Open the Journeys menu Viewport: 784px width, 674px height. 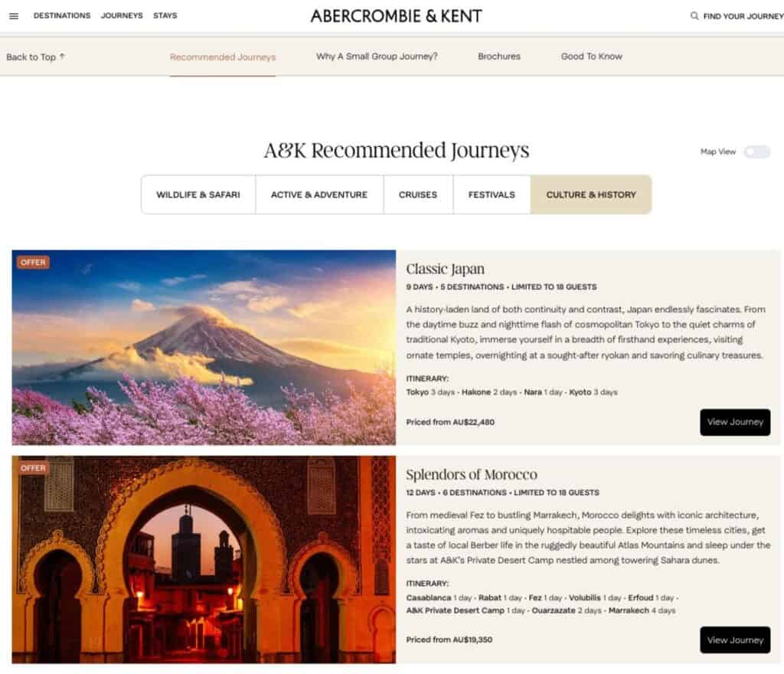[122, 15]
